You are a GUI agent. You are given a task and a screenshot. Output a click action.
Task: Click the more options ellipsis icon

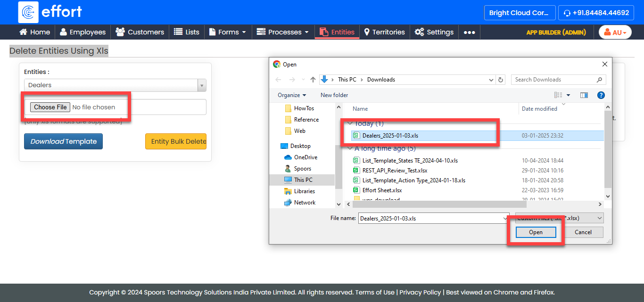(469, 32)
